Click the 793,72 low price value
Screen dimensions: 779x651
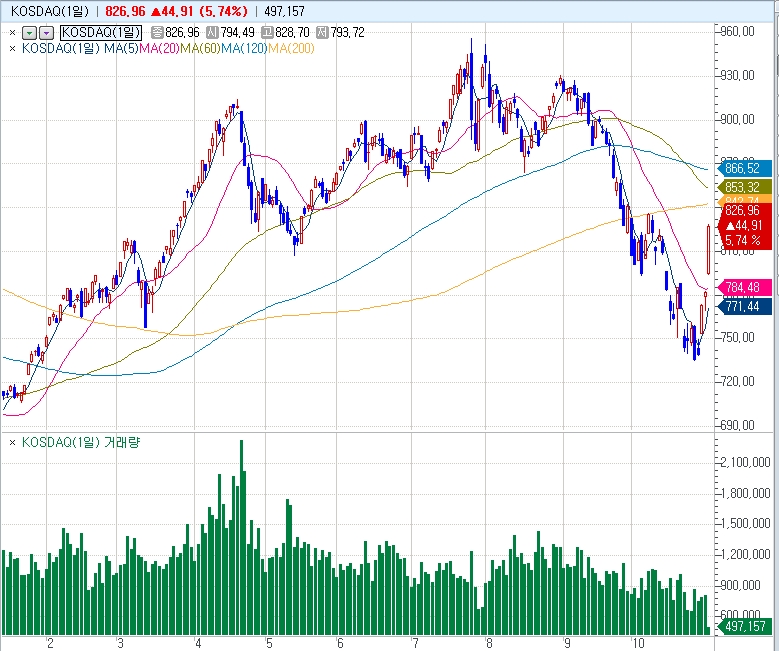(347, 33)
